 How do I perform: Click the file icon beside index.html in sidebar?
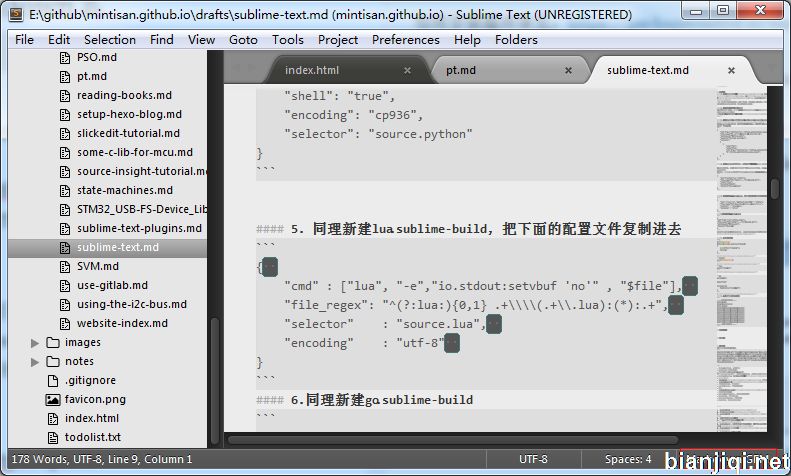coord(53,419)
